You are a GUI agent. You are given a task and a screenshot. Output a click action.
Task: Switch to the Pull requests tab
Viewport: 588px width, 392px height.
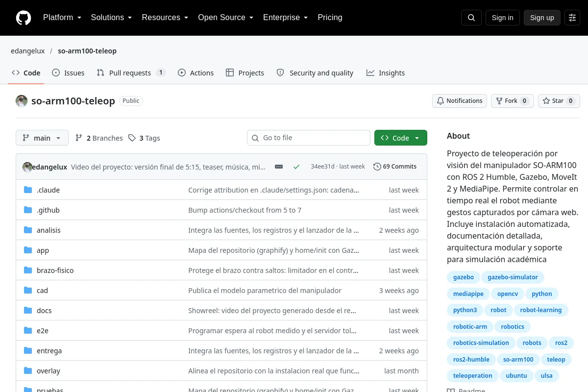click(131, 73)
